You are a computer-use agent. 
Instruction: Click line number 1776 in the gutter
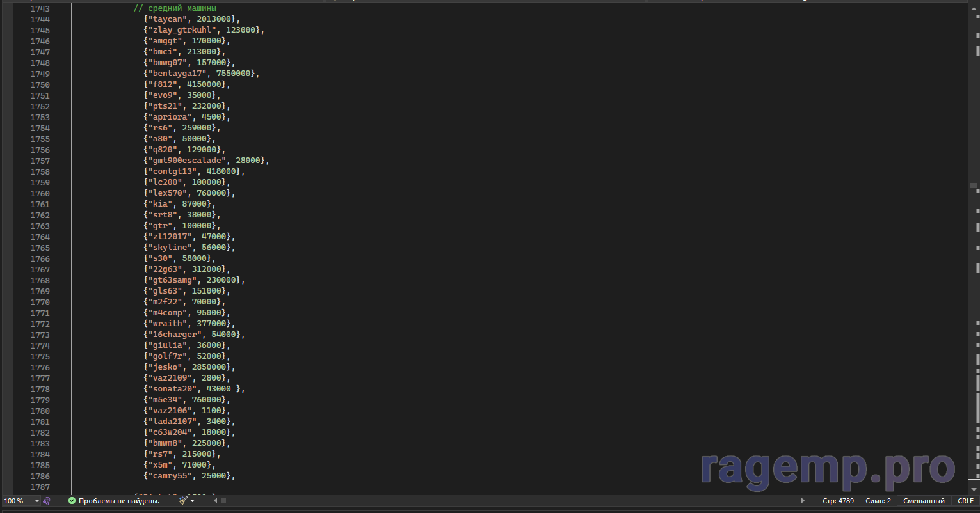click(40, 367)
